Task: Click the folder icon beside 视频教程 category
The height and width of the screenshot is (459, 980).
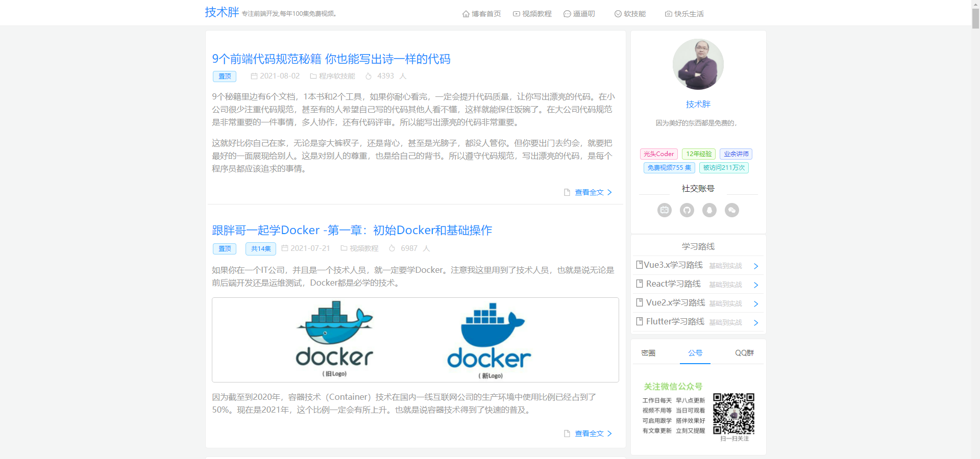Action: tap(344, 248)
